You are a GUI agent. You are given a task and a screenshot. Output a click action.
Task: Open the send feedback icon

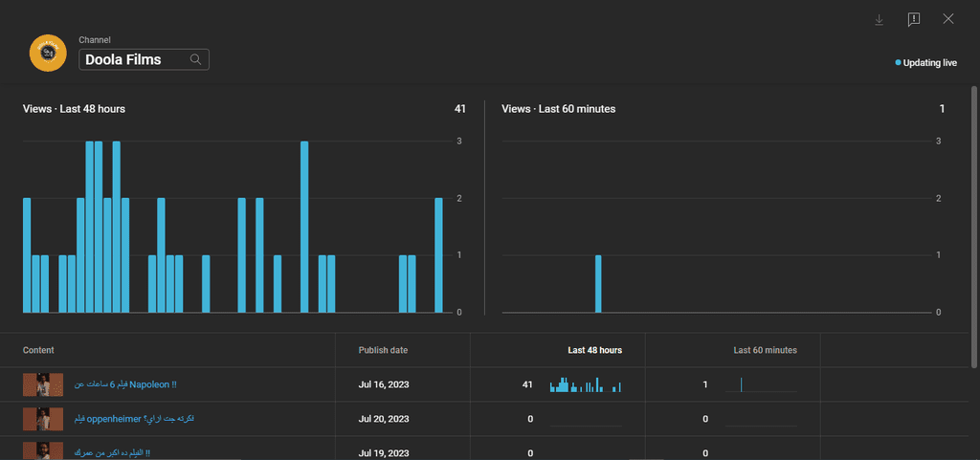914,19
